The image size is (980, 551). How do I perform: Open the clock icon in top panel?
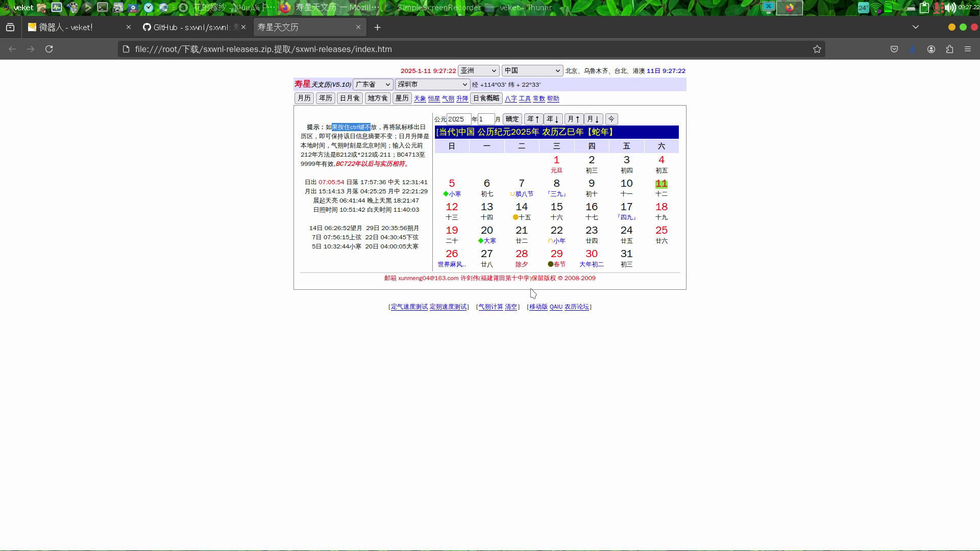pos(149,7)
